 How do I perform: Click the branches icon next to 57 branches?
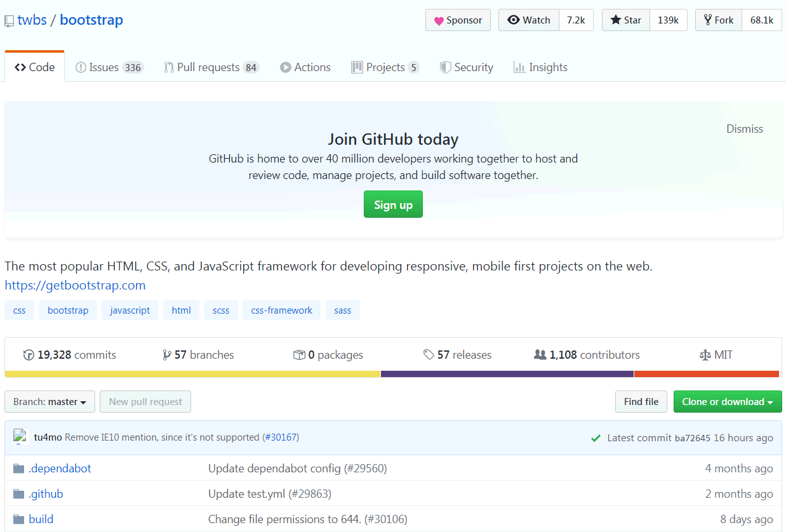pos(167,355)
